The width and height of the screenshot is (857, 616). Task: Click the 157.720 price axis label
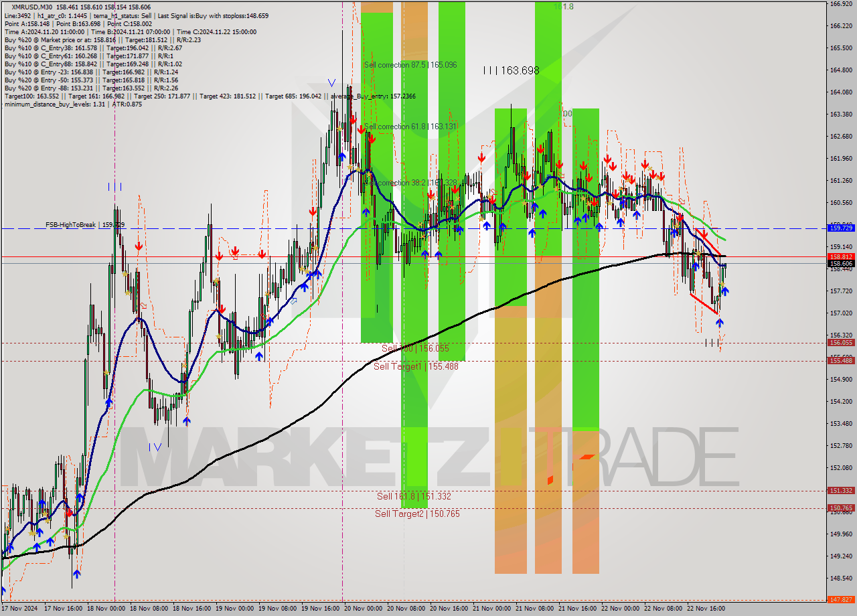coord(841,291)
